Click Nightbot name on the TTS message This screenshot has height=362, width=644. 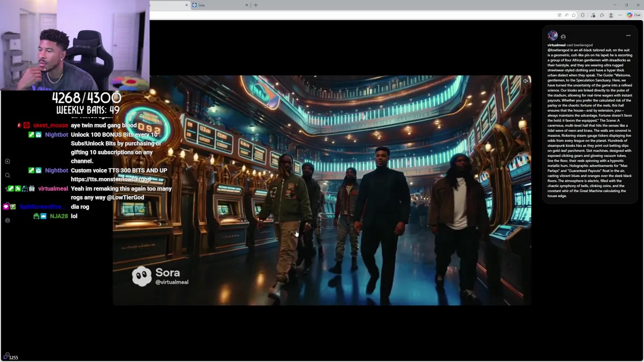56,170
